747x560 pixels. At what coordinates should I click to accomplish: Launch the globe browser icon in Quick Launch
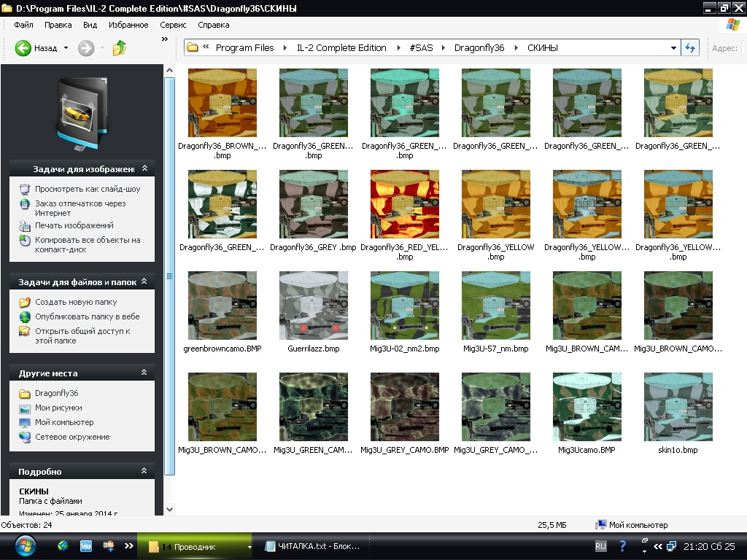tap(63, 546)
